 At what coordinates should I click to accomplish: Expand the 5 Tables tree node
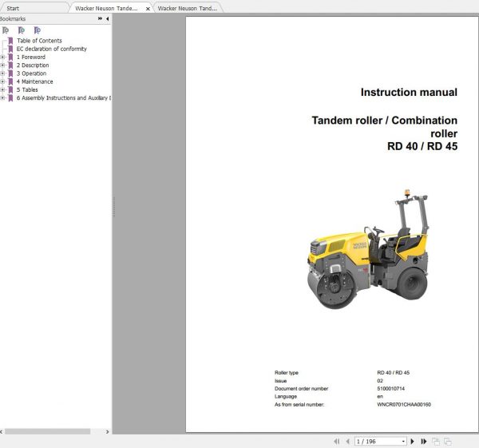2,90
